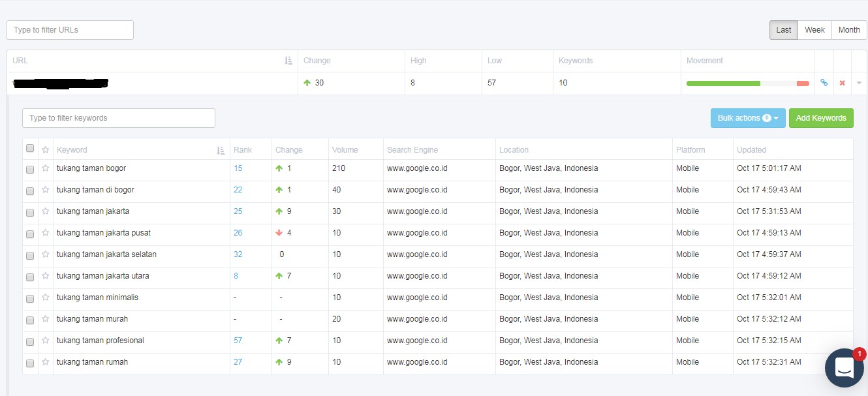The image size is (868, 396).
Task: Select checkbox for tukang taman murah
Action: pos(30,320)
